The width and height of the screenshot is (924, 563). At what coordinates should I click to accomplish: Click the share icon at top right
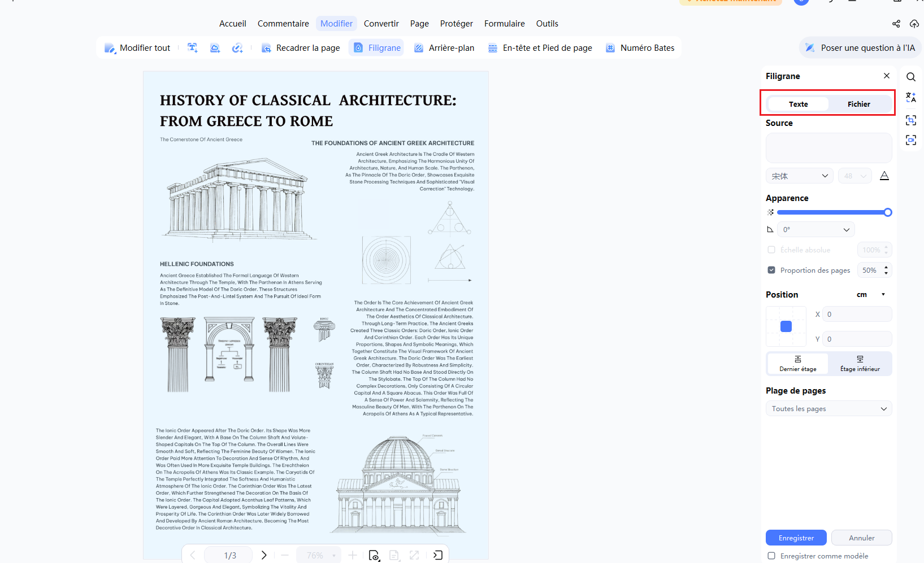coord(896,24)
